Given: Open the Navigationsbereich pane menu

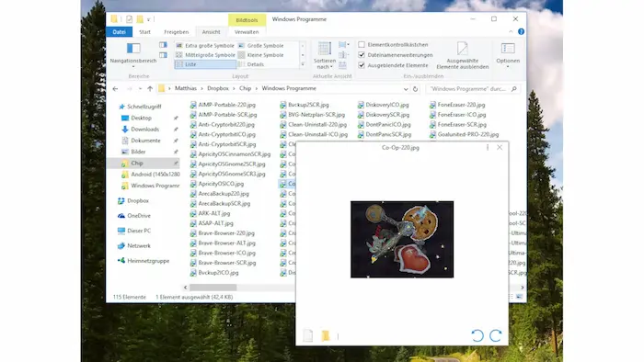Looking at the screenshot, I should 133,54.
